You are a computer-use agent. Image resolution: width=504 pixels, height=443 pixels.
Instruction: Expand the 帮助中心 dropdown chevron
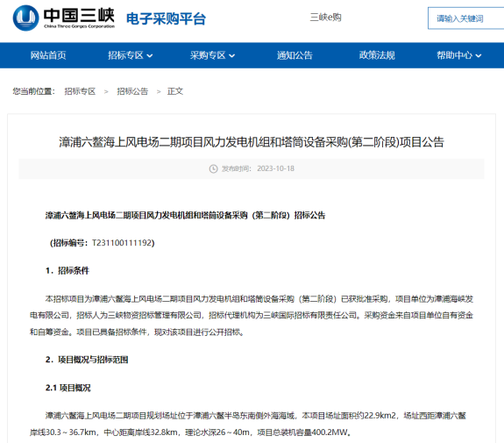pos(479,55)
